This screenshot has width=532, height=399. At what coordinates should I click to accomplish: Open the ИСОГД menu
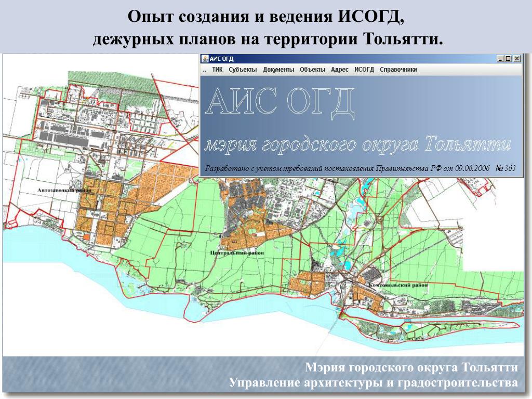pyautogui.click(x=364, y=70)
